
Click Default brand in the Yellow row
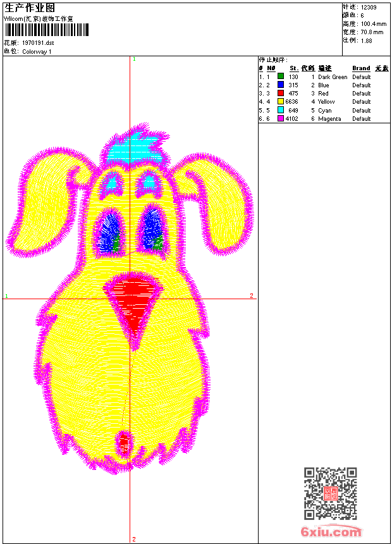click(362, 102)
